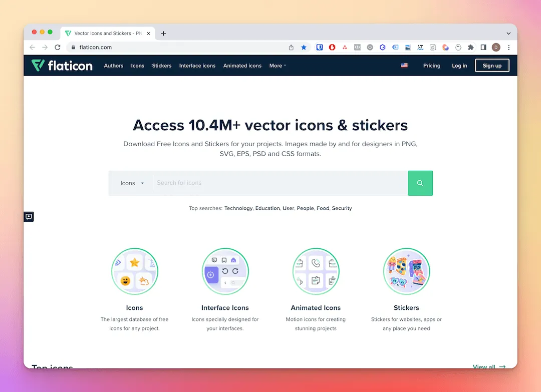This screenshot has height=392, width=541.
Task: Click the Interface Icons heading
Action: (225, 308)
